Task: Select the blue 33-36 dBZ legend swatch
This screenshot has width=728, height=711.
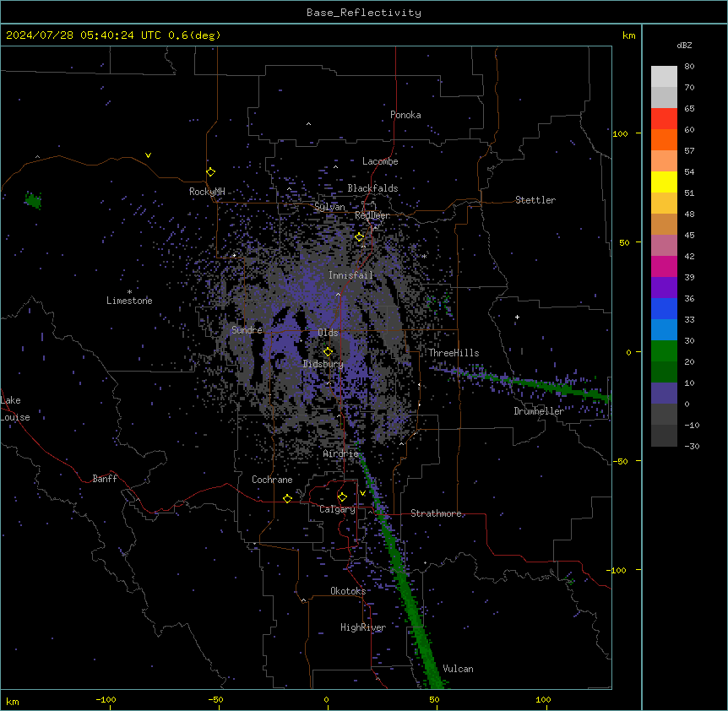Action: pos(664,308)
